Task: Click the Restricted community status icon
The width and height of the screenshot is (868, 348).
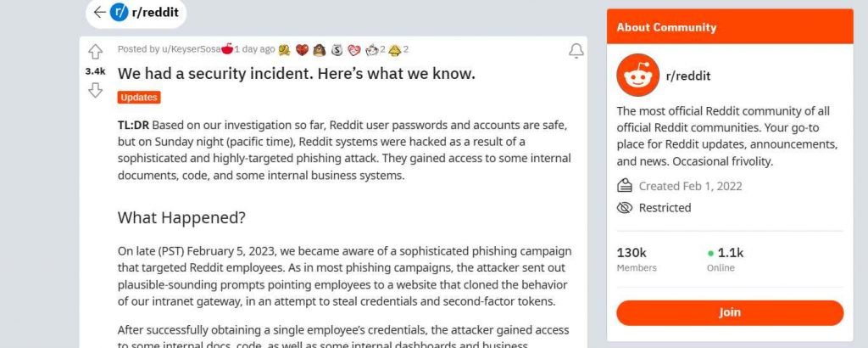Action: [x=625, y=208]
